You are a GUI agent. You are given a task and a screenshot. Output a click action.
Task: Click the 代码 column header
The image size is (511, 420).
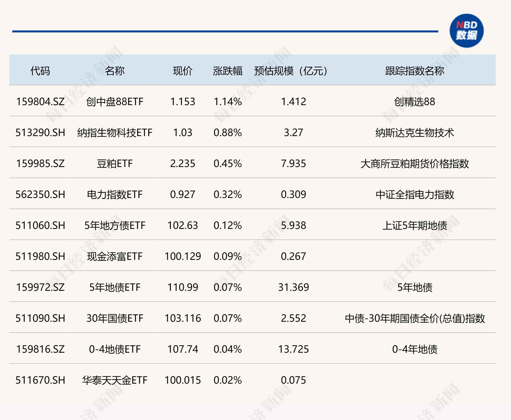coord(40,71)
